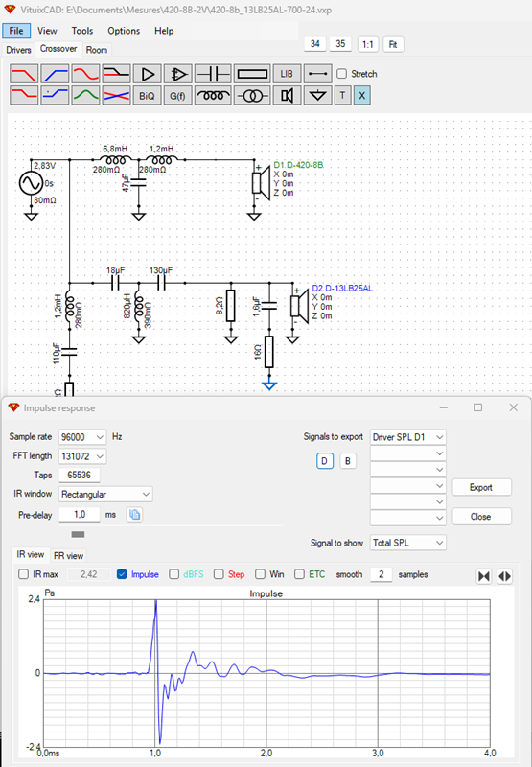Click the Export button

point(481,487)
